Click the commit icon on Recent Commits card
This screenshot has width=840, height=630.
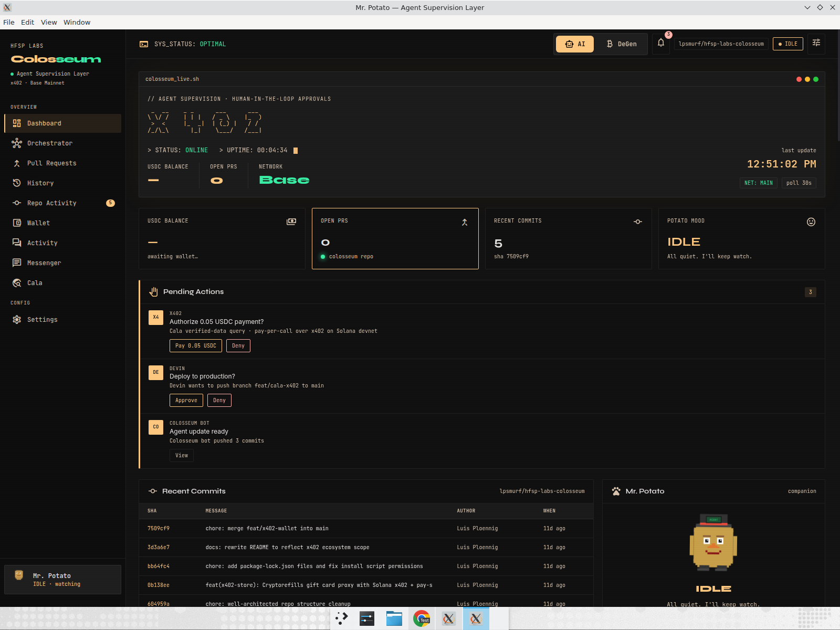638,222
